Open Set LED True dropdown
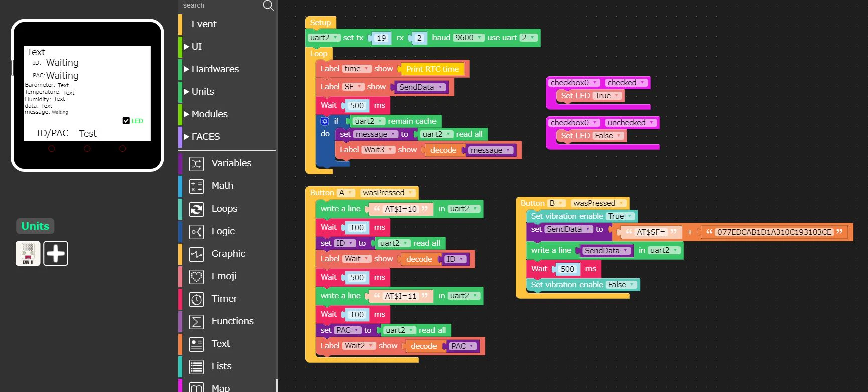 tap(607, 96)
